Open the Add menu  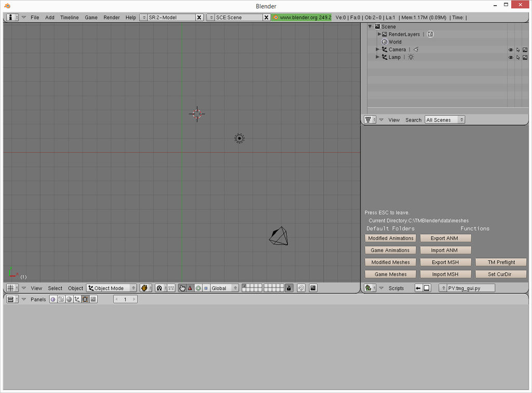[x=50, y=17]
